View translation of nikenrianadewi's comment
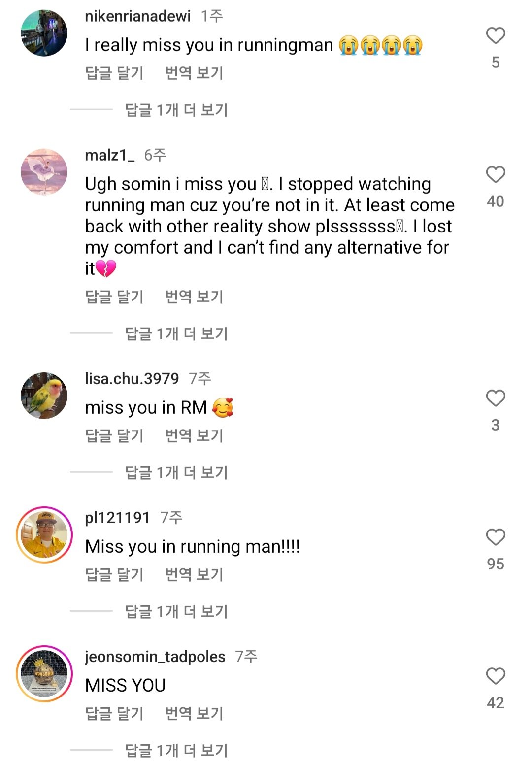The width and height of the screenshot is (532, 763). (x=194, y=73)
